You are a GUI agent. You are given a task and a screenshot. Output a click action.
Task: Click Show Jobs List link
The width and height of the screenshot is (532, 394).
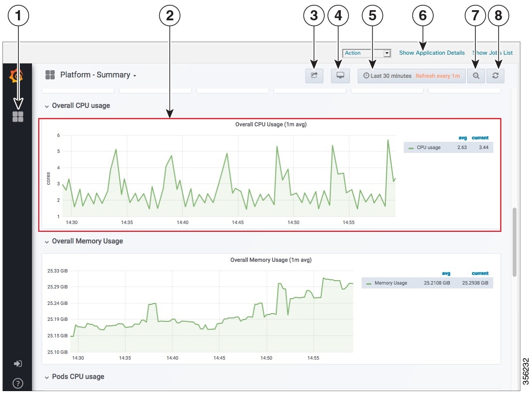coord(493,53)
